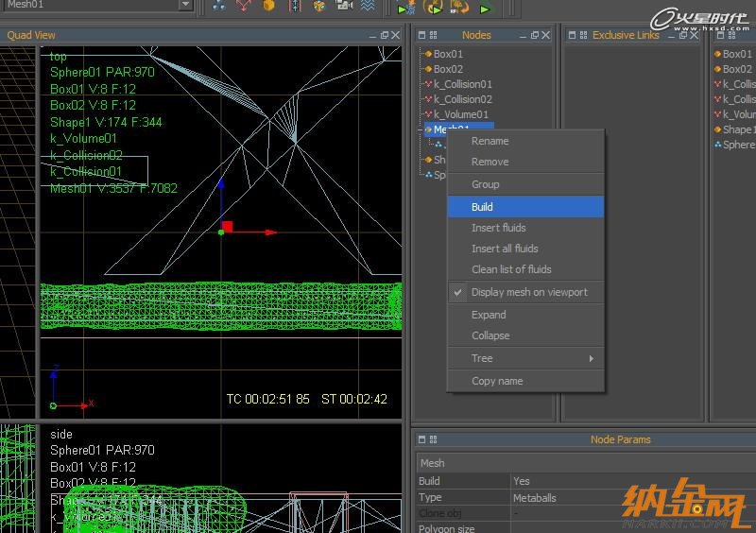
Task: Open the Mesh01 selection dropdown in toolbar
Action: (x=185, y=5)
